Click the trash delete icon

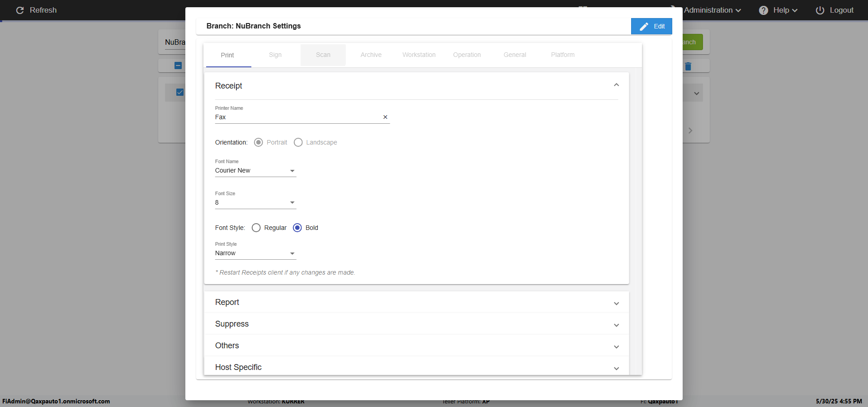tap(688, 66)
